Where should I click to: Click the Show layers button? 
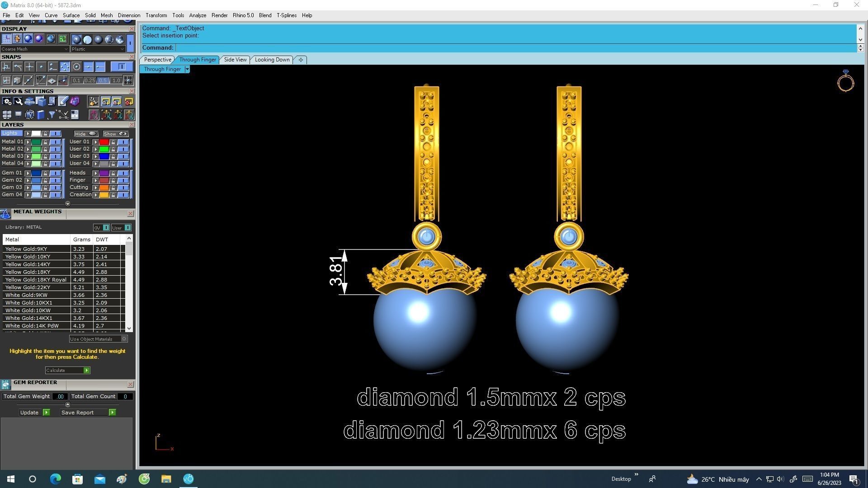point(115,134)
